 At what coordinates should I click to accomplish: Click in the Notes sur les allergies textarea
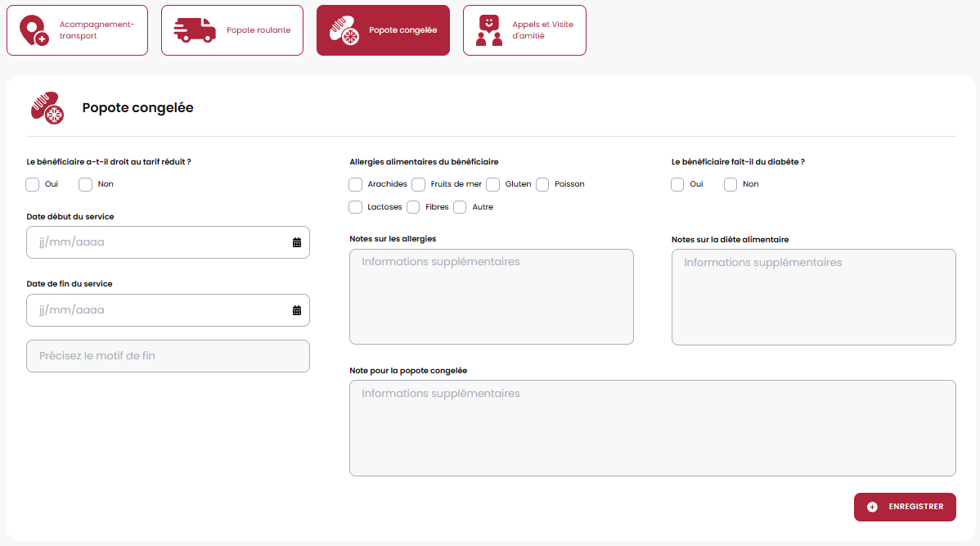tap(491, 296)
